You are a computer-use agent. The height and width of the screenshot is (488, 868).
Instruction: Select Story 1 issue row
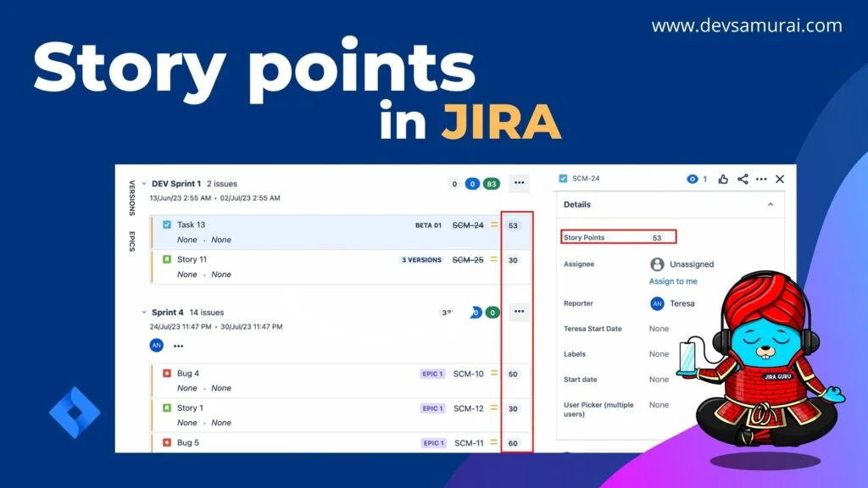(x=341, y=415)
